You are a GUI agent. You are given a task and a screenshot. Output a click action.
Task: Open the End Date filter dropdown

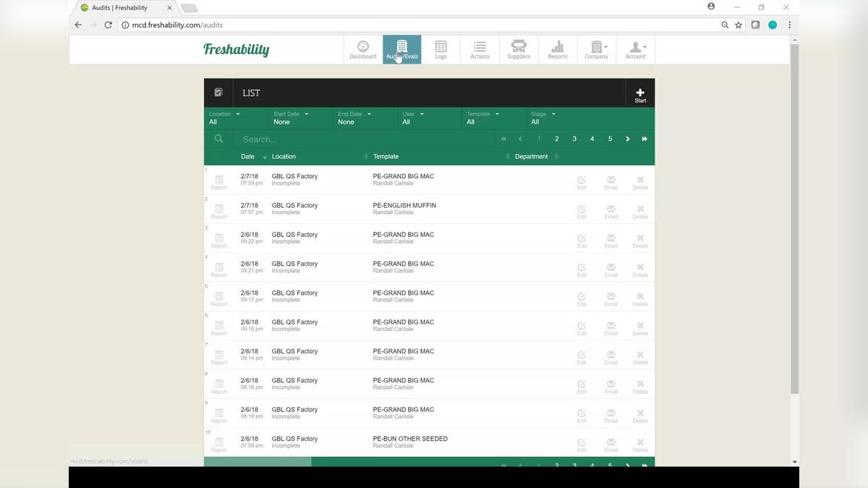[365, 118]
